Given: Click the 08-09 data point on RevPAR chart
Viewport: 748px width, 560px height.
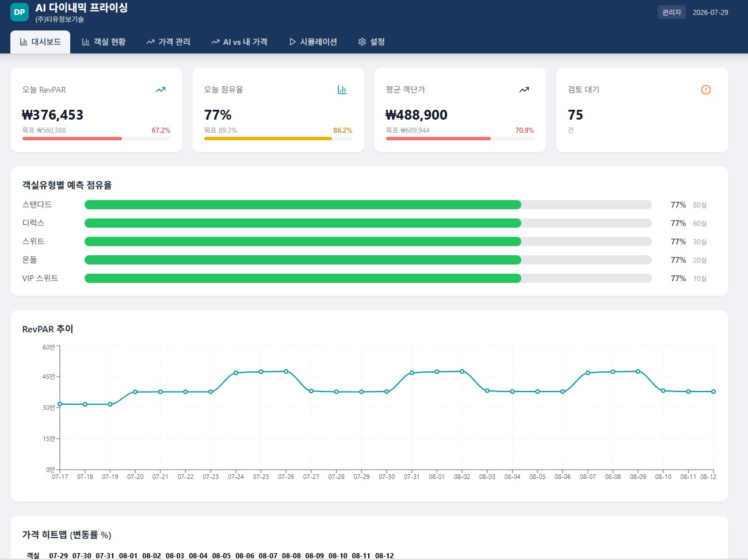Looking at the screenshot, I should tap(638, 371).
